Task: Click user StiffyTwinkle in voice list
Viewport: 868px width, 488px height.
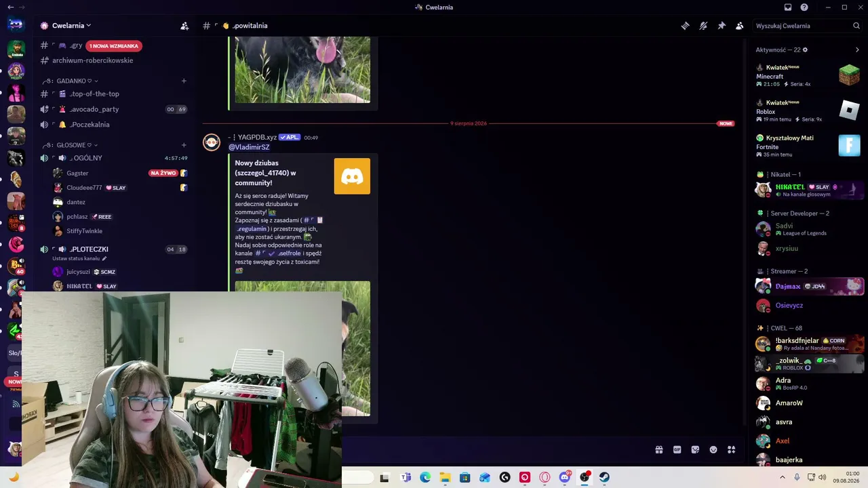Action: coord(84,231)
